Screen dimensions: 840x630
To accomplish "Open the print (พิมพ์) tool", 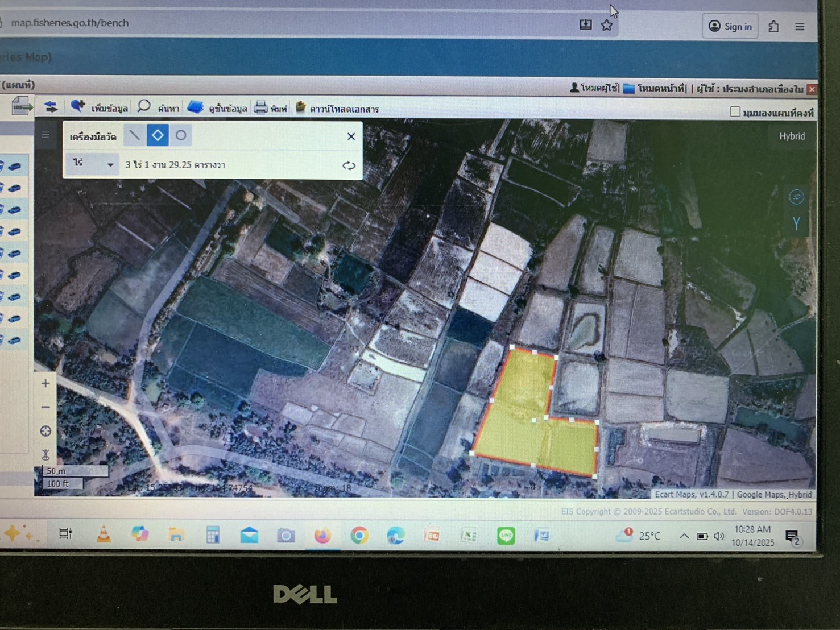I will point(270,108).
